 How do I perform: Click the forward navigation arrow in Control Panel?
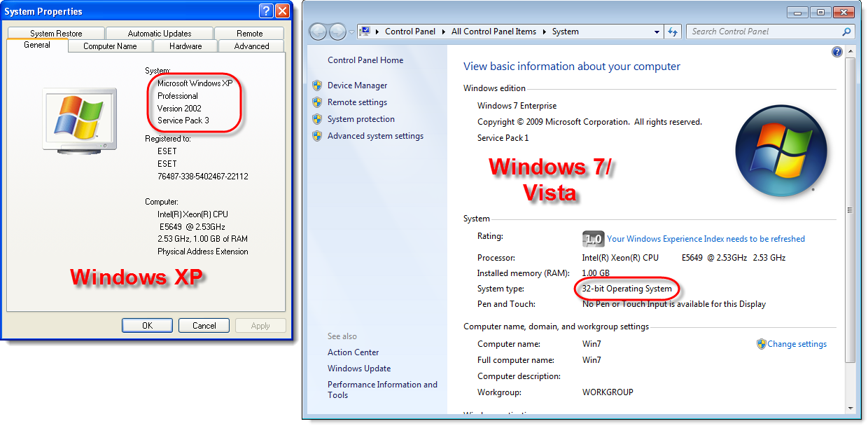click(x=337, y=32)
